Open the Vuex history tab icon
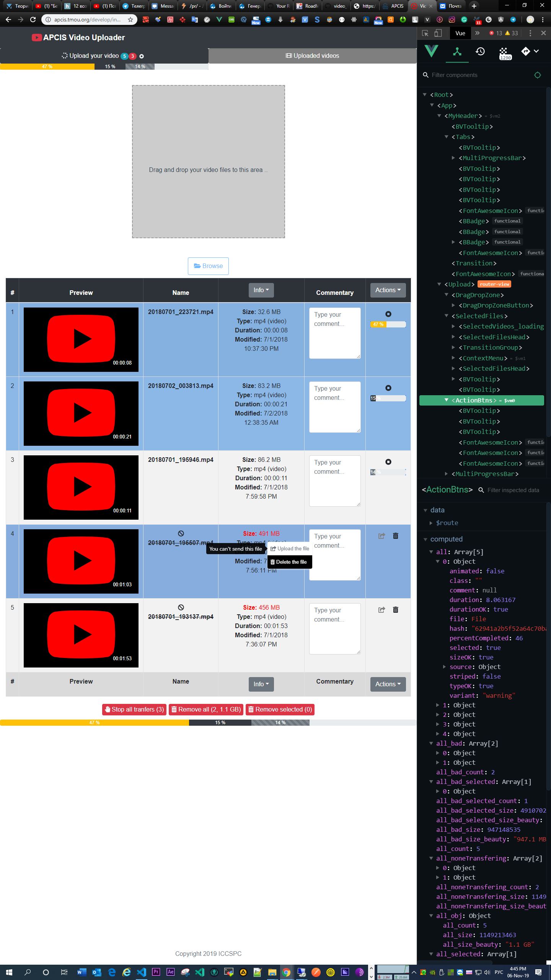 (480, 51)
